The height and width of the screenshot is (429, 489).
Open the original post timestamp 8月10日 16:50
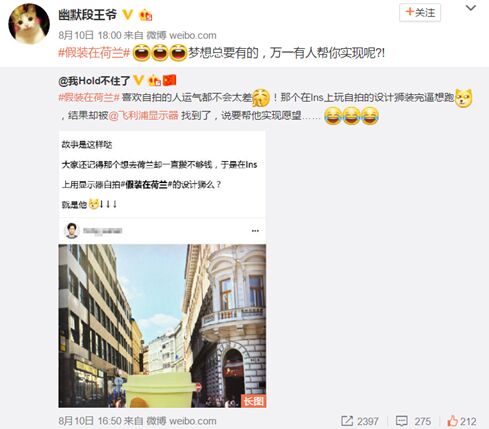tap(88, 421)
